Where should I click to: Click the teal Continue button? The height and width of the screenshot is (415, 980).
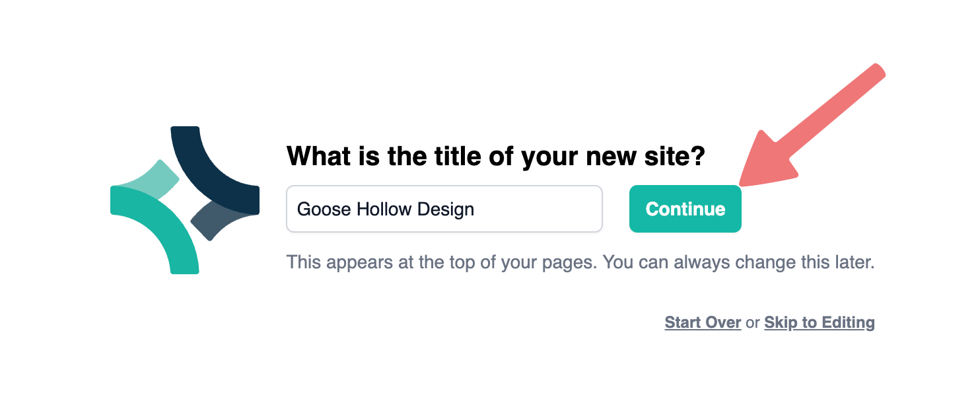pos(685,209)
